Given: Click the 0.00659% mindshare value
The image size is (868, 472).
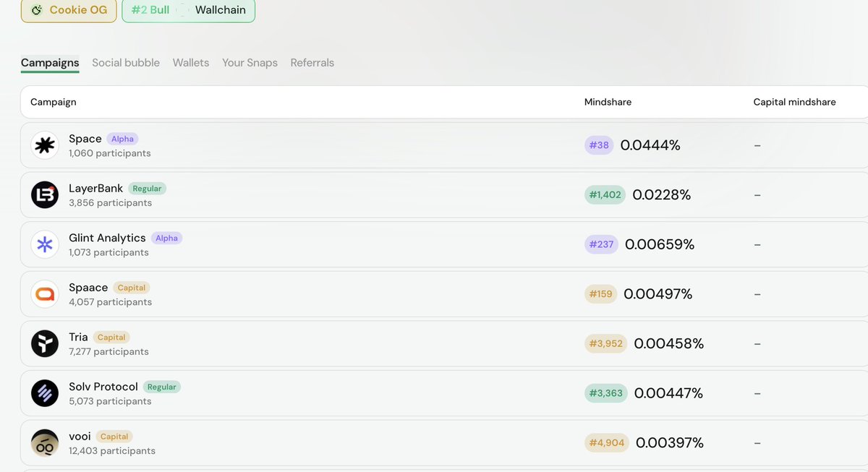Looking at the screenshot, I should point(660,244).
